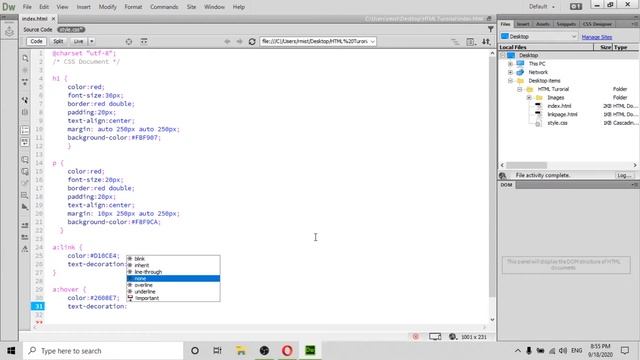Click the select parent tag cursor icon
640x360 pixels.
25,100
